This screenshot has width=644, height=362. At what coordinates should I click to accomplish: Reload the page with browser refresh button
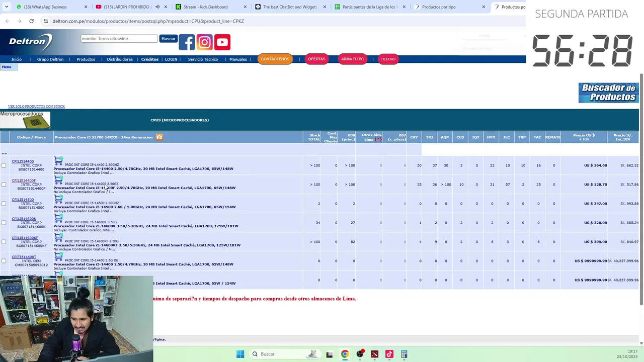31,21
